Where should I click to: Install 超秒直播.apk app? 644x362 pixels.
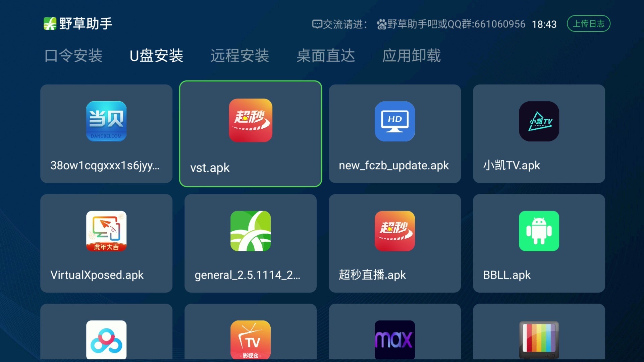point(394,244)
